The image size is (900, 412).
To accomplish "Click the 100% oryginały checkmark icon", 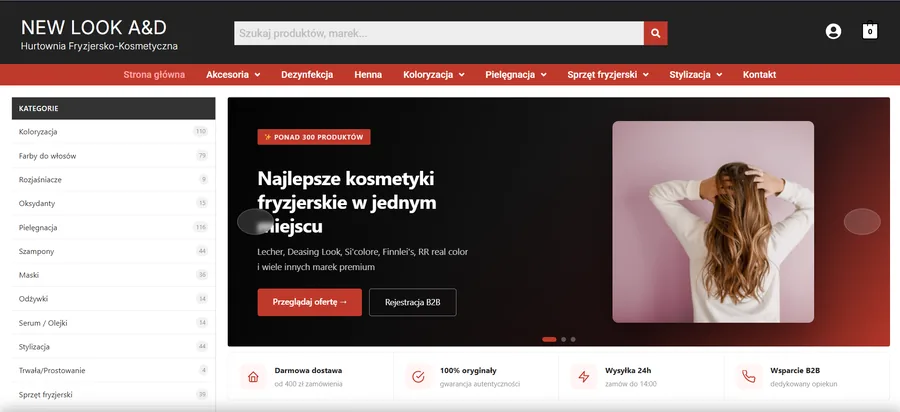I will click(418, 376).
